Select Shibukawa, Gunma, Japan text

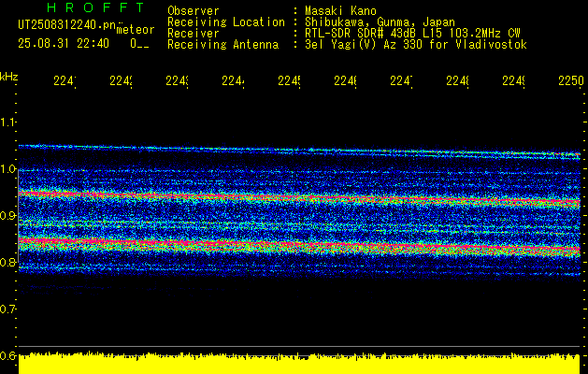(x=380, y=22)
